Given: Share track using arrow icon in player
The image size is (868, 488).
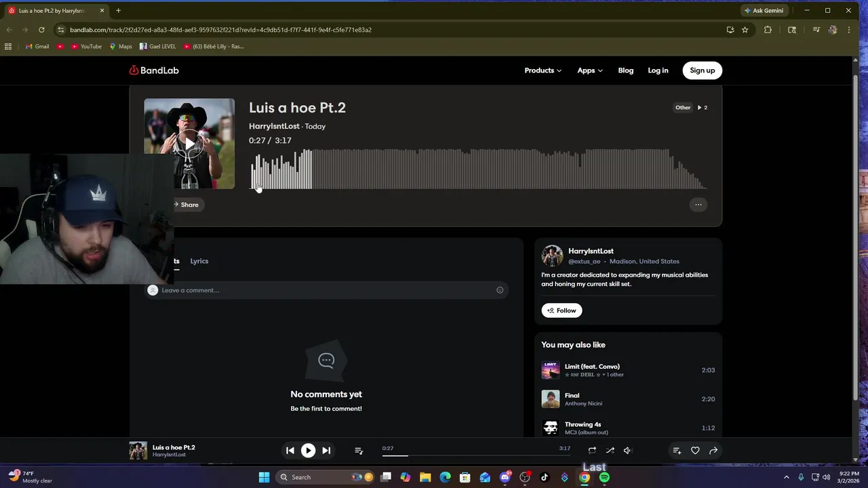Looking at the screenshot, I should pyautogui.click(x=713, y=450).
